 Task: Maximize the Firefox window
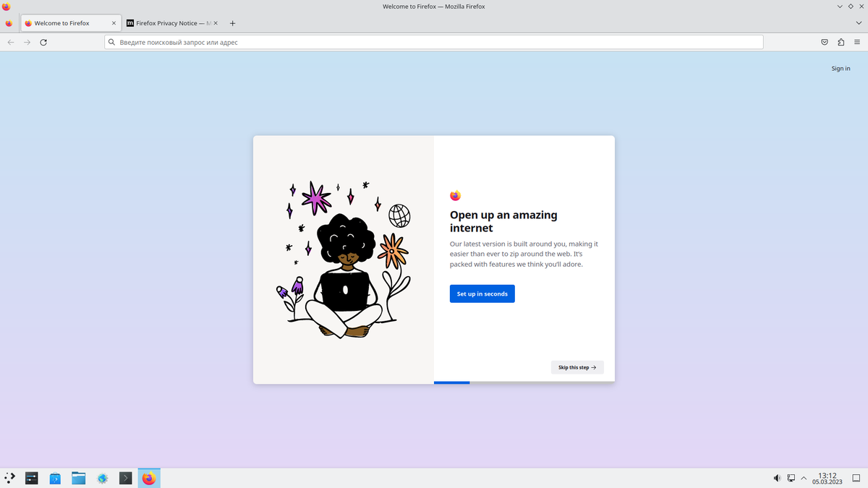coord(850,7)
